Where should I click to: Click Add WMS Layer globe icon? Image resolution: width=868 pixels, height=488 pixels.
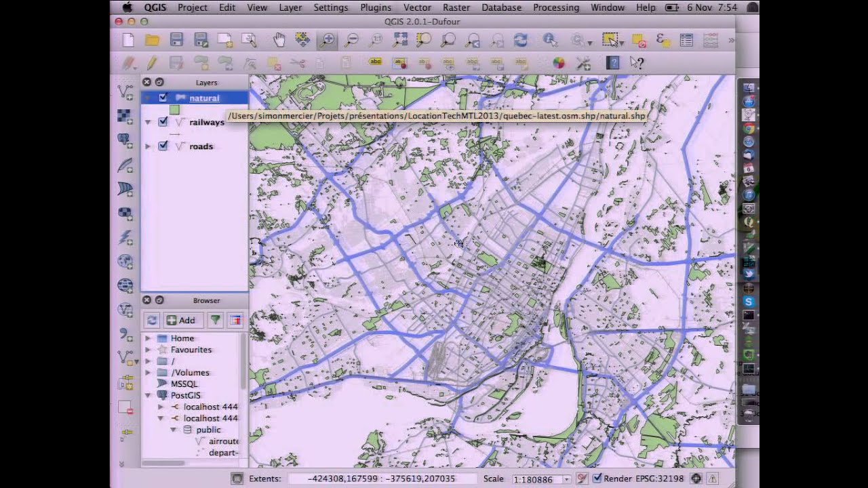click(x=125, y=261)
